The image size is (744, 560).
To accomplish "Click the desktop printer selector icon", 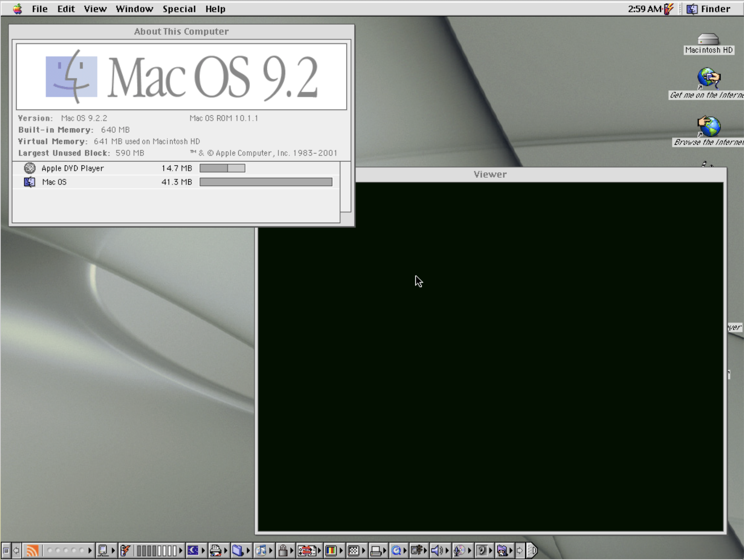I will pos(375,550).
